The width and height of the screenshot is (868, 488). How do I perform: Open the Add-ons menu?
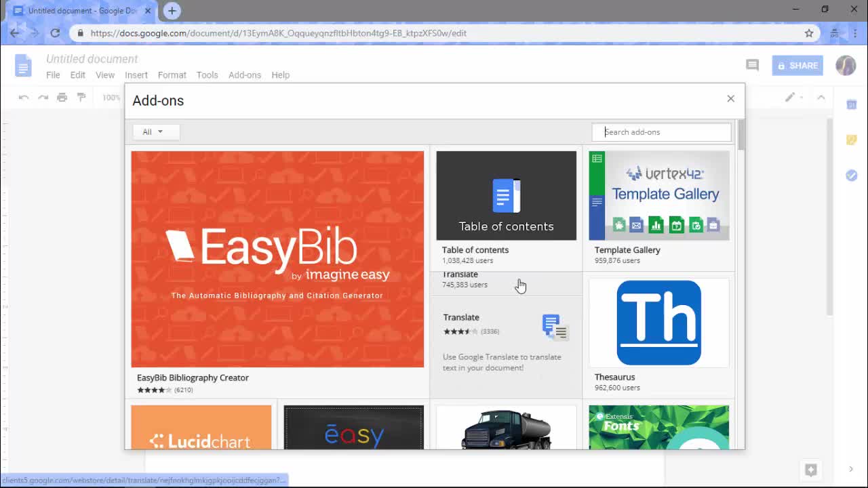[x=245, y=75]
